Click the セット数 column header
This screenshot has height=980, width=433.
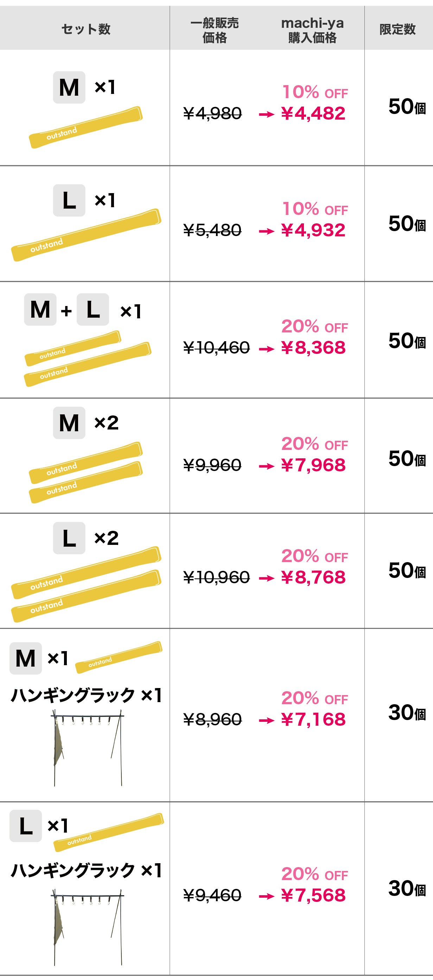tap(85, 29)
